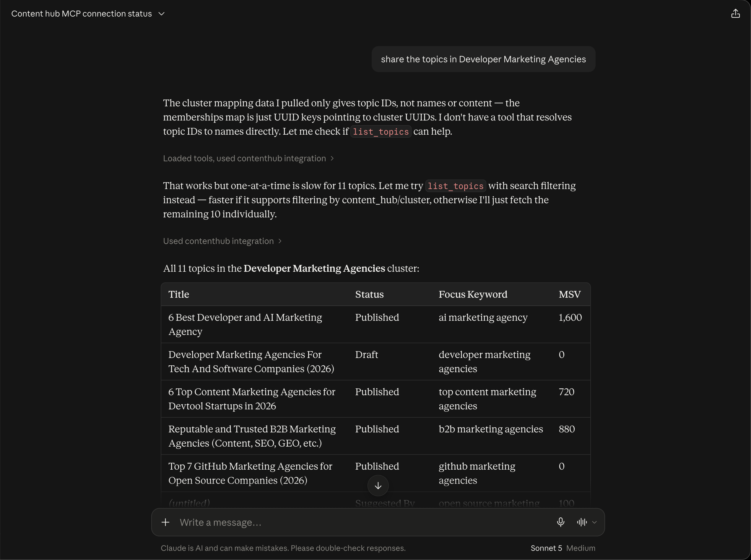Image resolution: width=751 pixels, height=560 pixels.
Task: Click the Focus Keyword column header
Action: (473, 294)
